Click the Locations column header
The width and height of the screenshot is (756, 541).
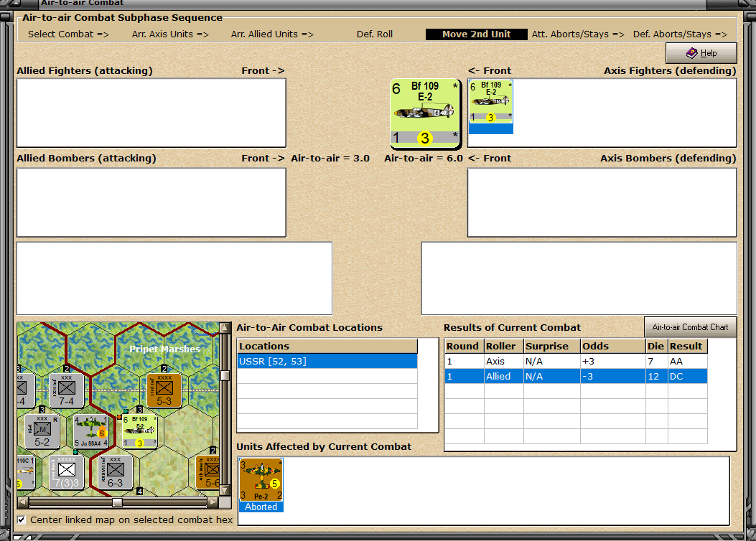click(327, 346)
